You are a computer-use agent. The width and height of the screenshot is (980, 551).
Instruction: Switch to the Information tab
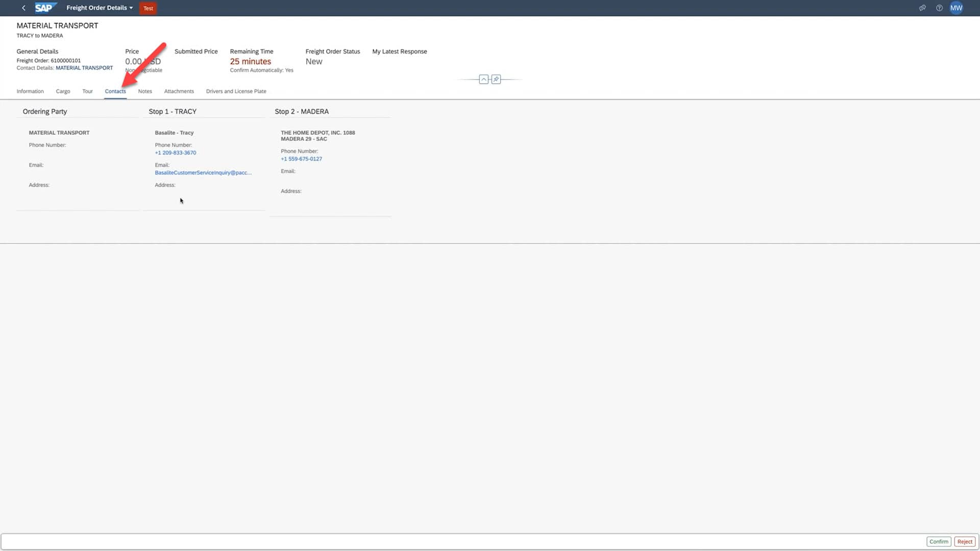coord(30,91)
